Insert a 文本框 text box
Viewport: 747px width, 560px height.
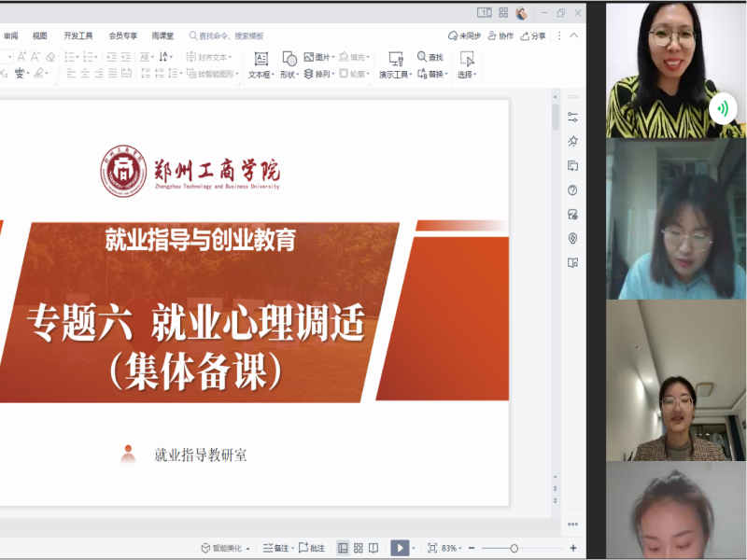point(261,65)
